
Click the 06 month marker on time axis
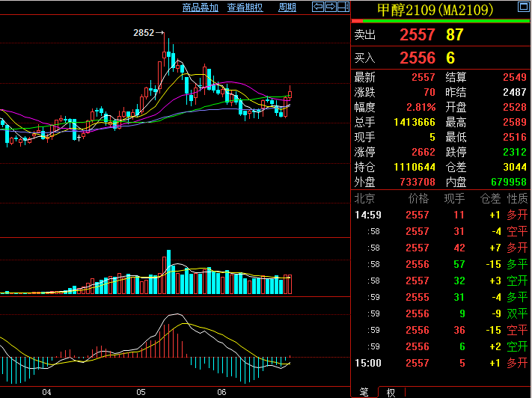click(x=221, y=392)
